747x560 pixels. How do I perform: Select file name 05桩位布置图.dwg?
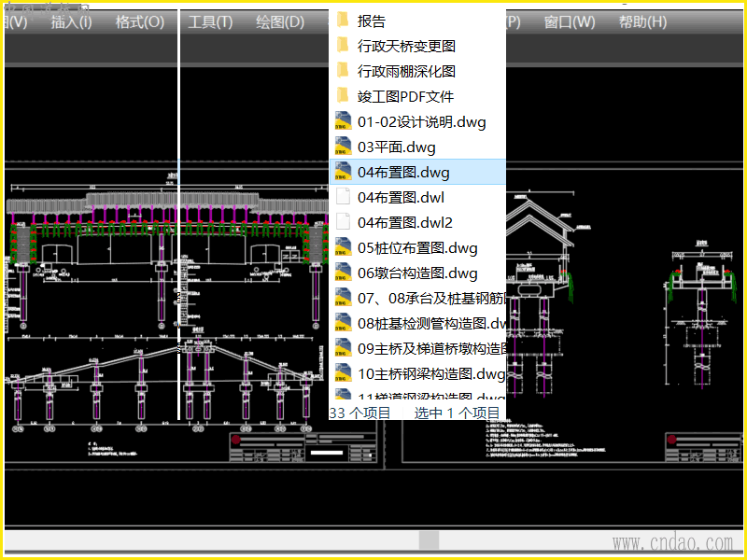(417, 248)
